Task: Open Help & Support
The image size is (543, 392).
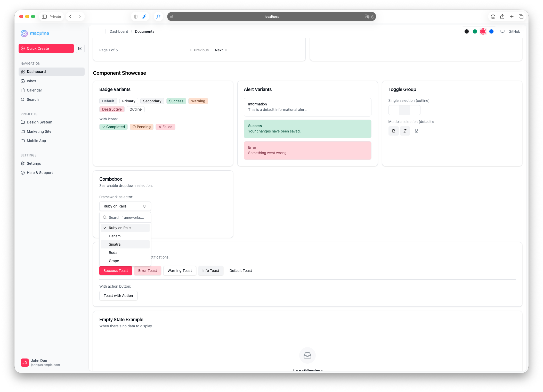Action: pos(39,172)
